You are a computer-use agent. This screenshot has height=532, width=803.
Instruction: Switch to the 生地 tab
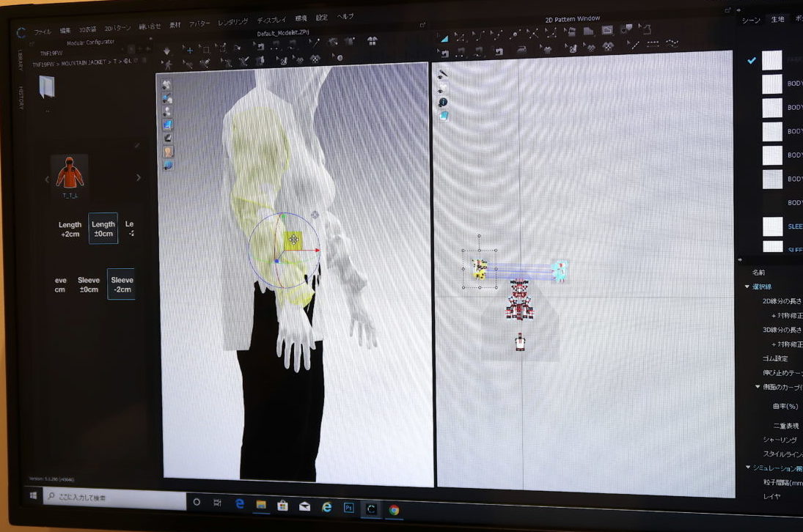(776, 20)
